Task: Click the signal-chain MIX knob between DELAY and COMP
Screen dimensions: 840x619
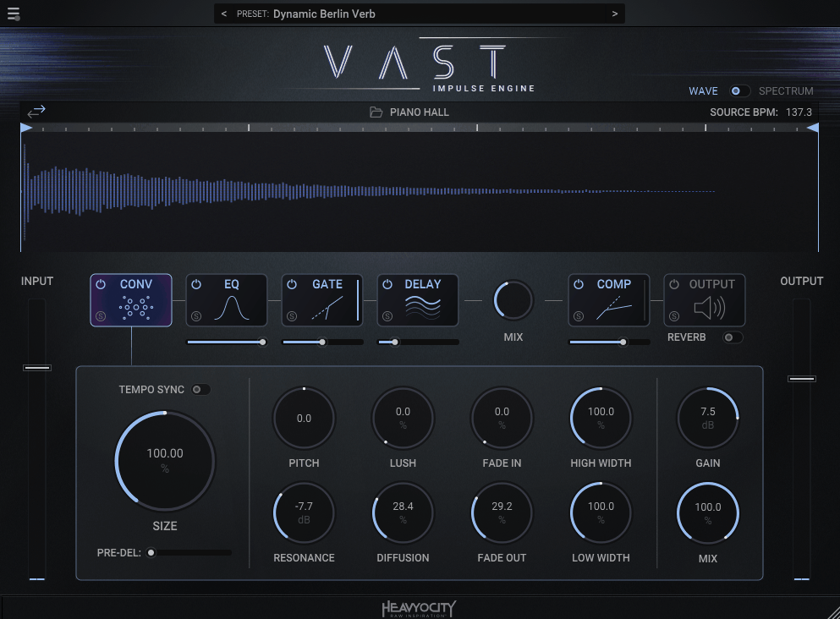Action: coord(513,300)
